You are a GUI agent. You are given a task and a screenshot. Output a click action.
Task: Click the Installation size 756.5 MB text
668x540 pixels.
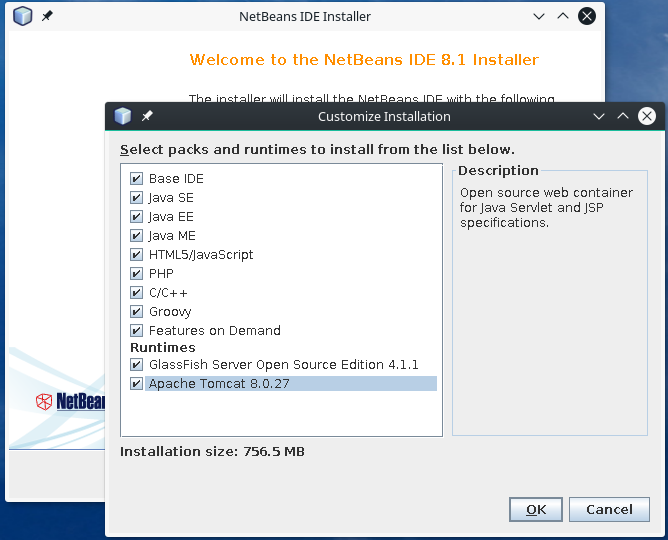coord(212,451)
